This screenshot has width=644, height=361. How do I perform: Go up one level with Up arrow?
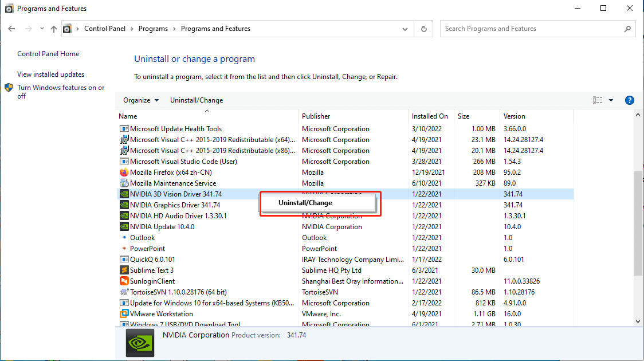point(54,29)
